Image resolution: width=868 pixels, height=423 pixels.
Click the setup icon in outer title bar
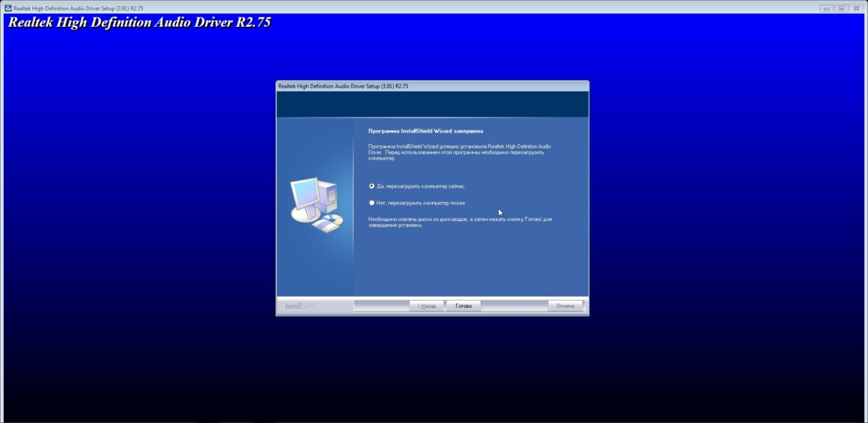point(8,9)
